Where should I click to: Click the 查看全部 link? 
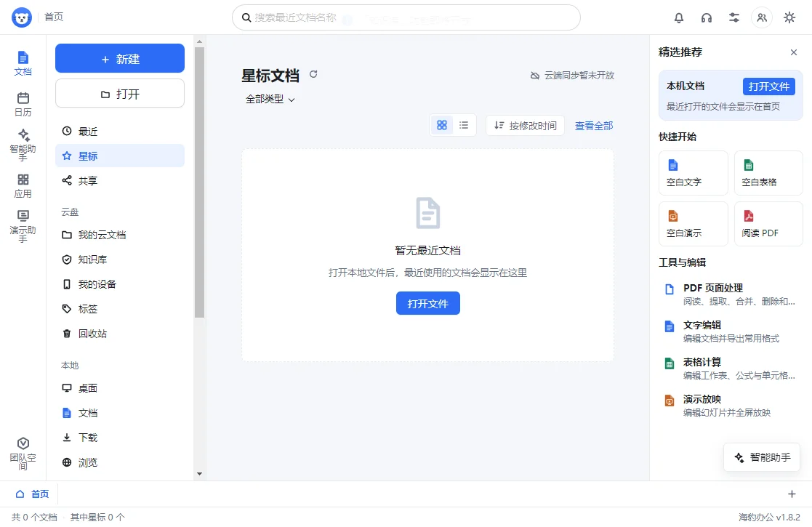click(x=594, y=126)
